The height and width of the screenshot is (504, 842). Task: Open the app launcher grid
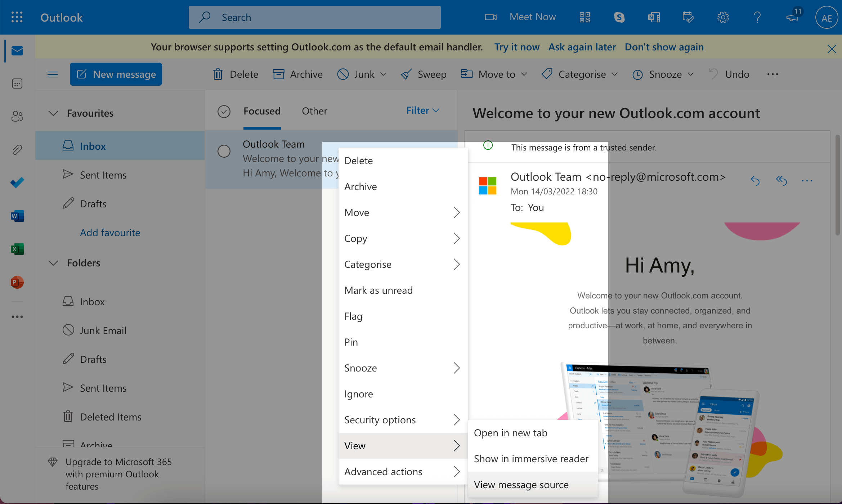click(x=17, y=17)
